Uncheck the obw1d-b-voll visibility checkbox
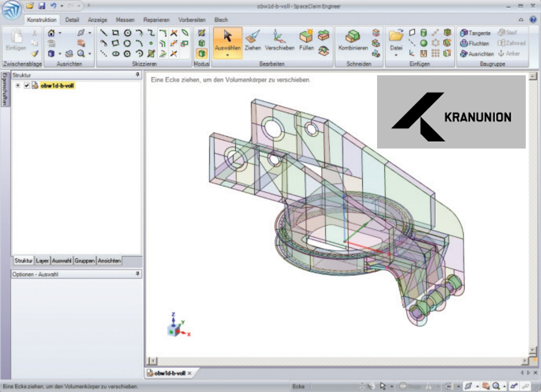Image resolution: width=541 pixels, height=392 pixels. (x=27, y=86)
